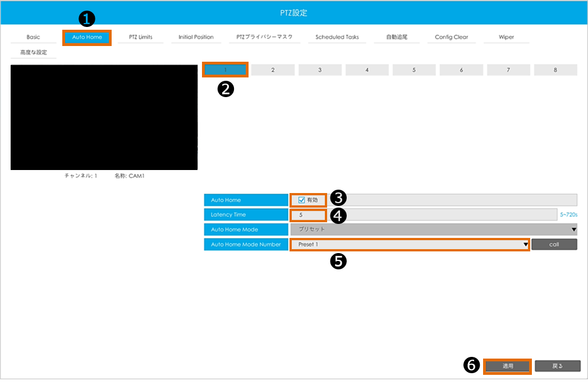Select channel 1 button
588x390 pixels.
[x=226, y=70]
